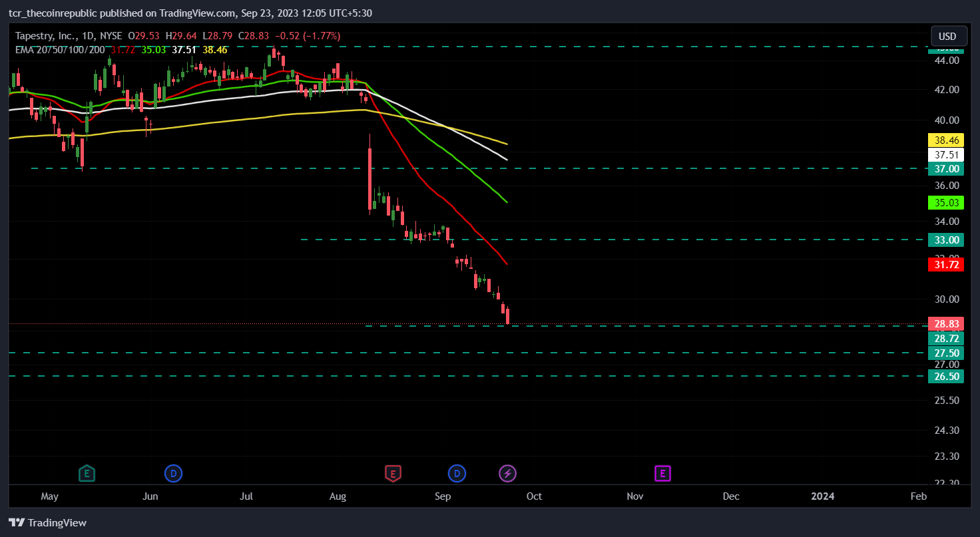Click the yellow 38.46 value in EMA legend

(215, 49)
